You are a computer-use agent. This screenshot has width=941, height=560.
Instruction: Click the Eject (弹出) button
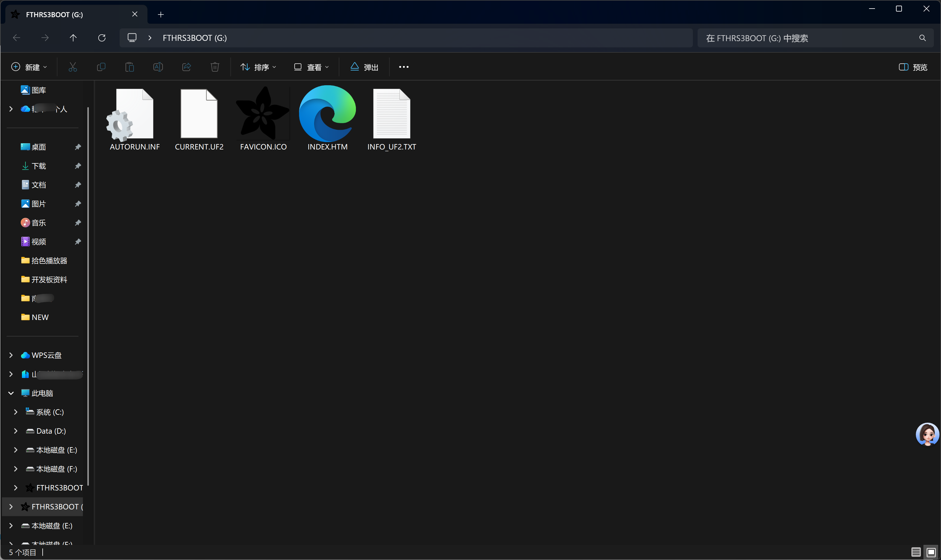364,67
